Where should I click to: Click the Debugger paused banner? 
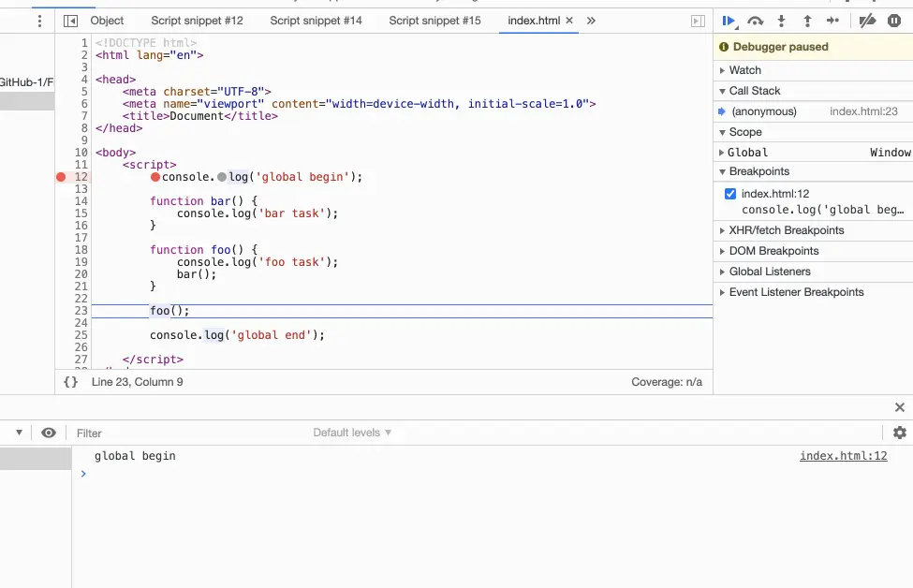[813, 47]
